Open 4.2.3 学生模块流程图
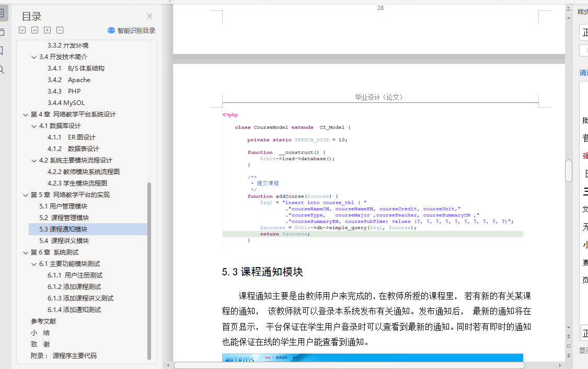588x369 pixels. (x=77, y=183)
